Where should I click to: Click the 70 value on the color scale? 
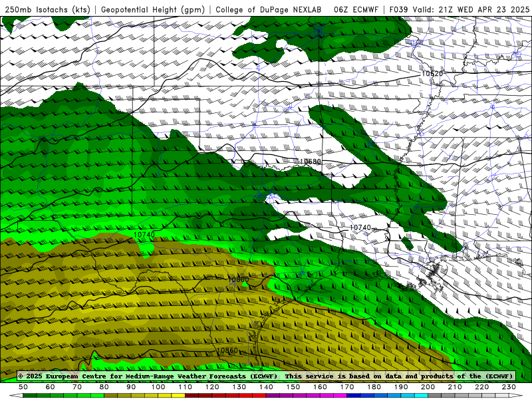point(77,387)
